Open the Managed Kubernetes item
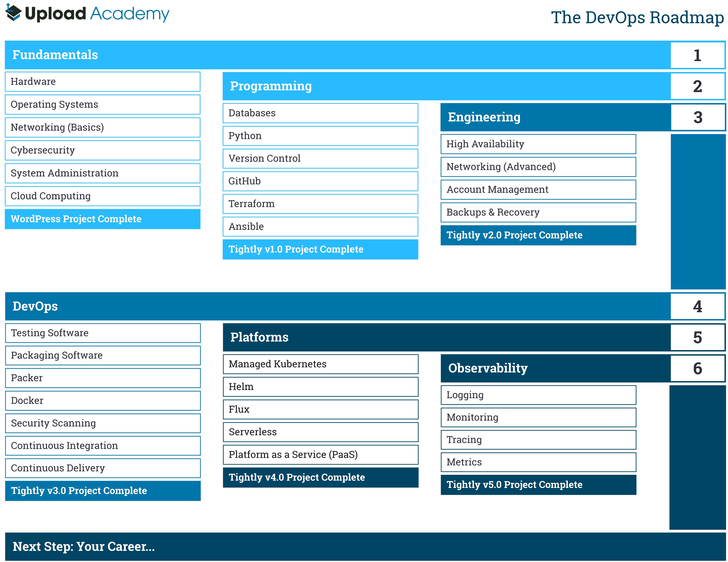The width and height of the screenshot is (728, 562). tap(320, 364)
